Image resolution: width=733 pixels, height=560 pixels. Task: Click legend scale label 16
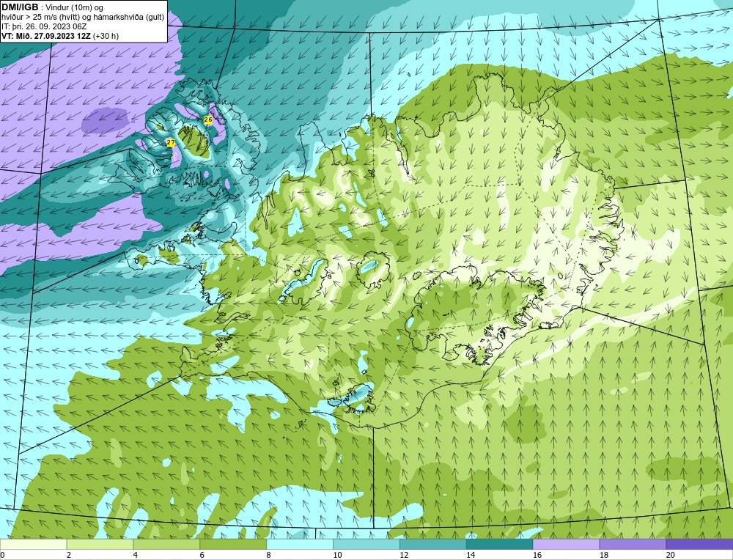[x=537, y=555]
